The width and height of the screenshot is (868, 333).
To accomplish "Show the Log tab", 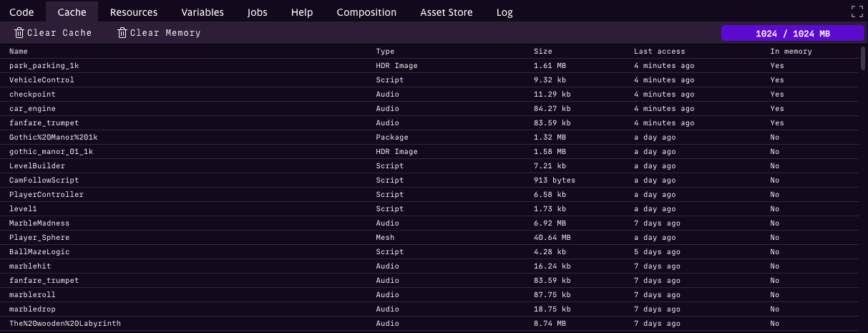I will click(504, 12).
